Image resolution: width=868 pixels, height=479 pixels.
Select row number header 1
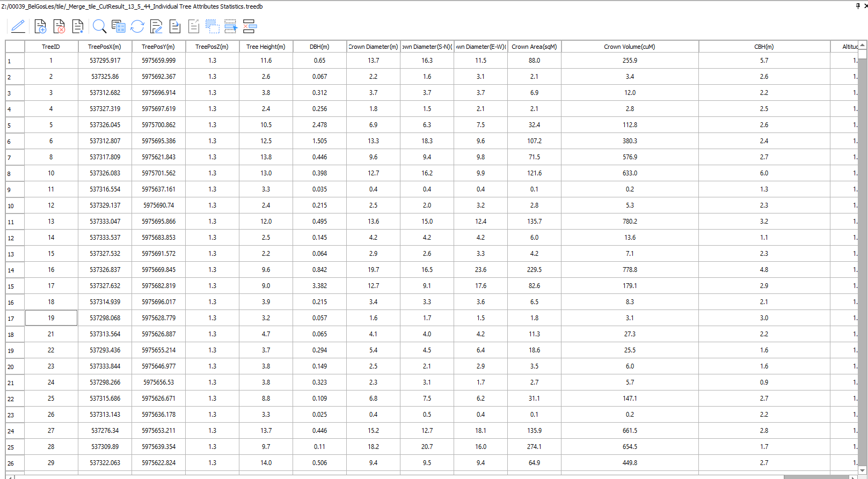pos(15,61)
